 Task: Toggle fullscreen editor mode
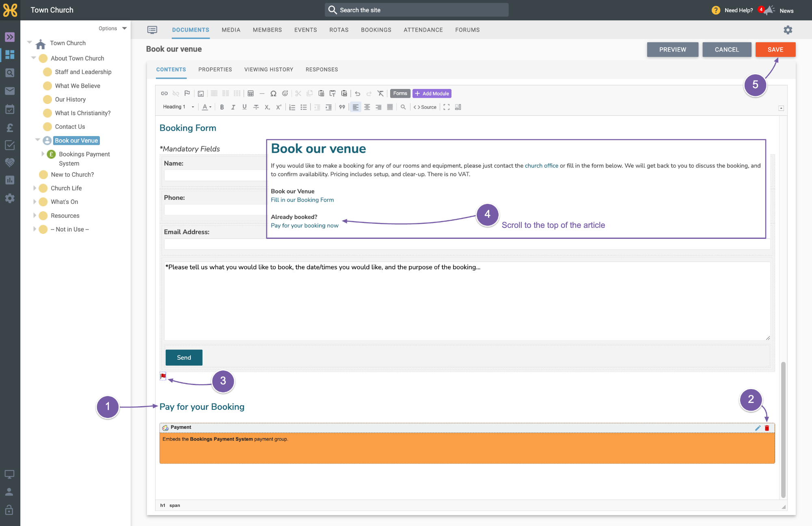[x=447, y=107]
